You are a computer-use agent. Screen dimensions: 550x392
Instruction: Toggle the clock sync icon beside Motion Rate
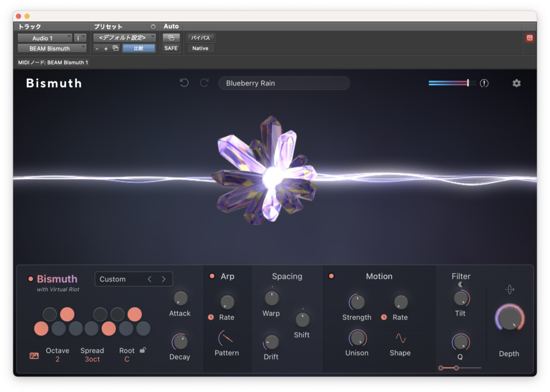tap(384, 317)
